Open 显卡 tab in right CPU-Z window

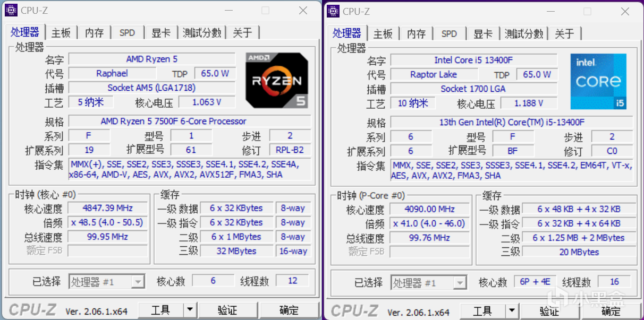click(483, 34)
